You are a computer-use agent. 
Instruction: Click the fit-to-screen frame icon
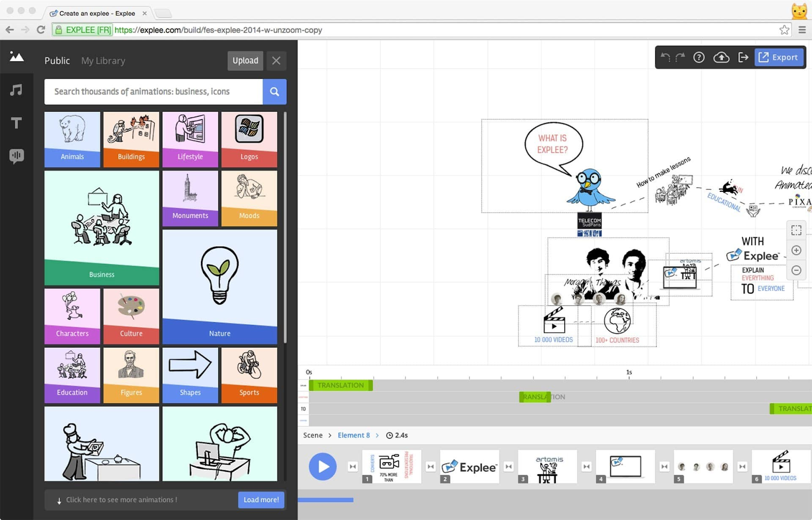click(x=796, y=230)
